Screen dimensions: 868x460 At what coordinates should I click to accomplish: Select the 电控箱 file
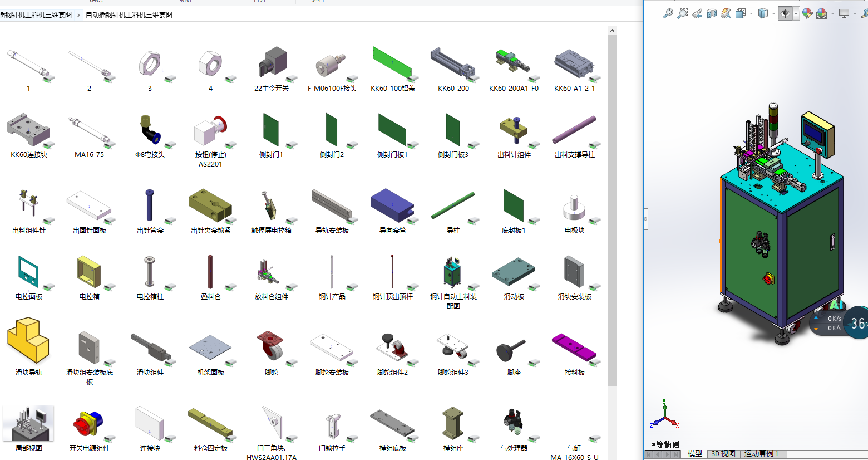tap(89, 277)
